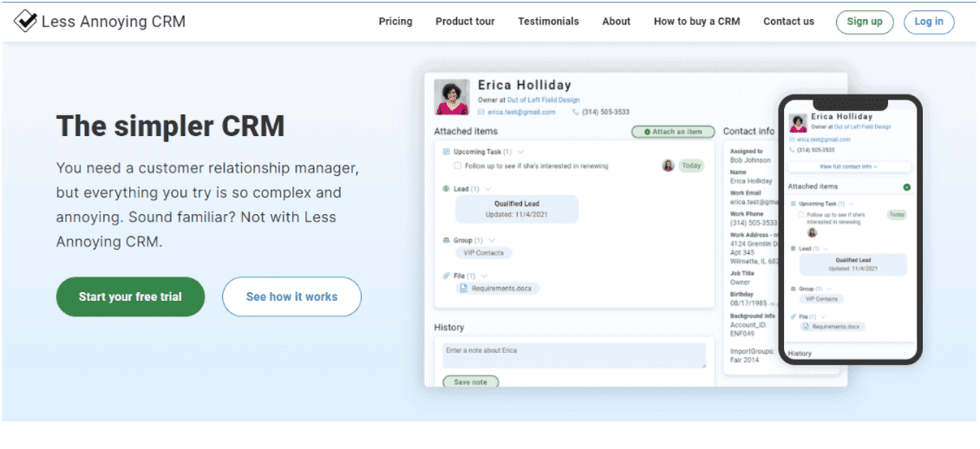This screenshot has height=449, width=980.
Task: Collapse Upcoming Task chevron in phone mockup
Action: (852, 204)
